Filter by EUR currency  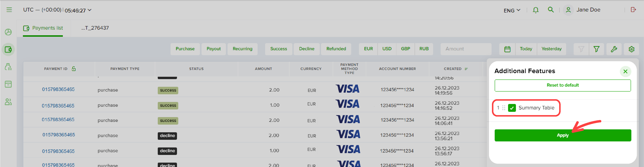click(368, 49)
